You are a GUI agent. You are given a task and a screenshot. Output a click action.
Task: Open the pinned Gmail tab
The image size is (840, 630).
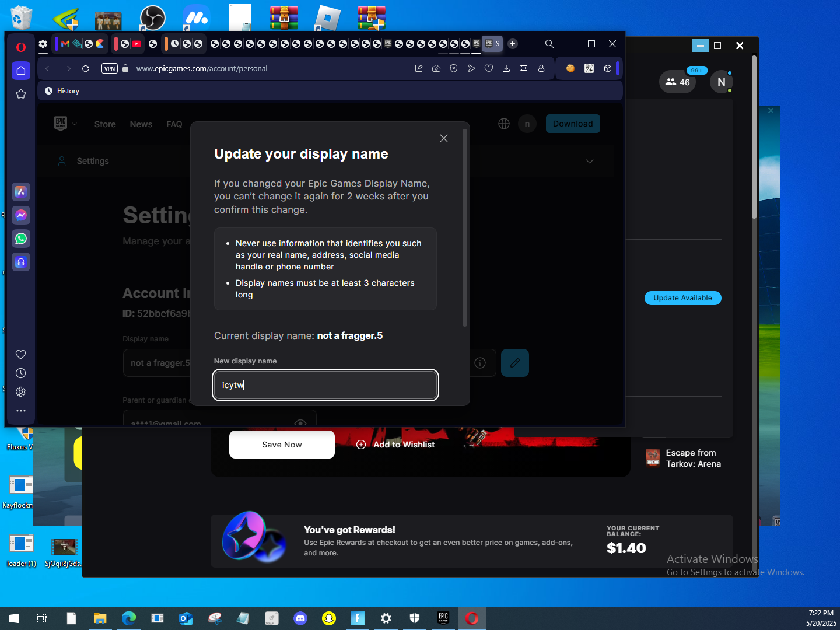click(x=65, y=44)
